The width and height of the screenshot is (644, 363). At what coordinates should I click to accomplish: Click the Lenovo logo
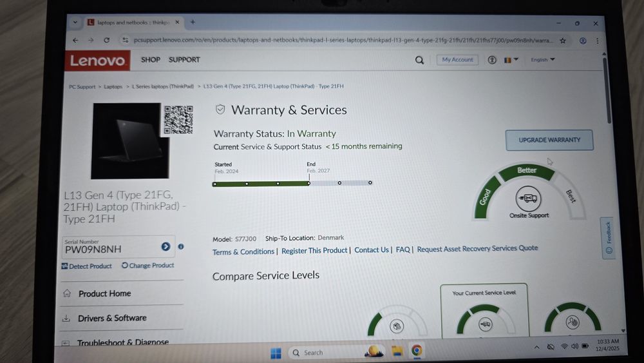pos(98,61)
